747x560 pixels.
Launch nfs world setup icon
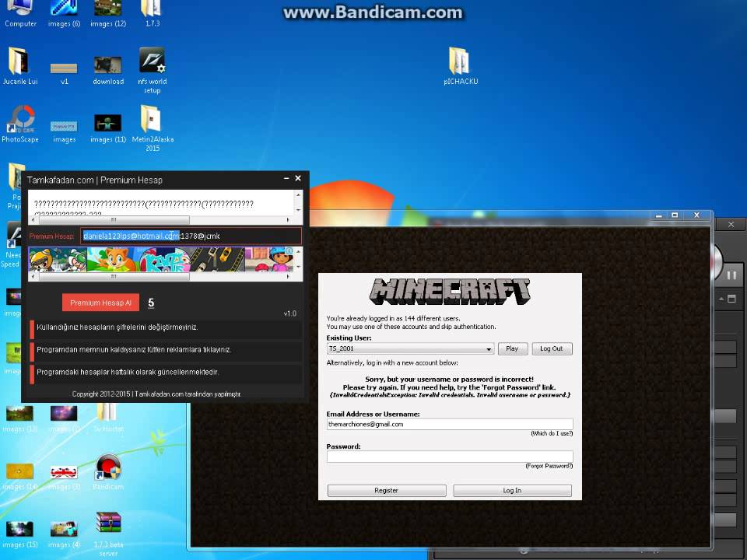(x=153, y=70)
